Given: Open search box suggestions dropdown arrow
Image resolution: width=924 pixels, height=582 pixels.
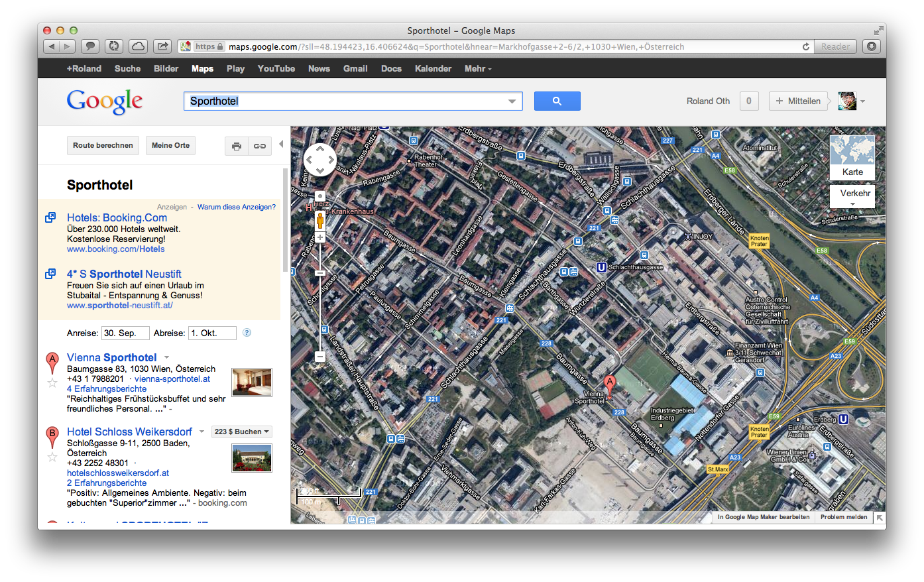Looking at the screenshot, I should point(512,101).
